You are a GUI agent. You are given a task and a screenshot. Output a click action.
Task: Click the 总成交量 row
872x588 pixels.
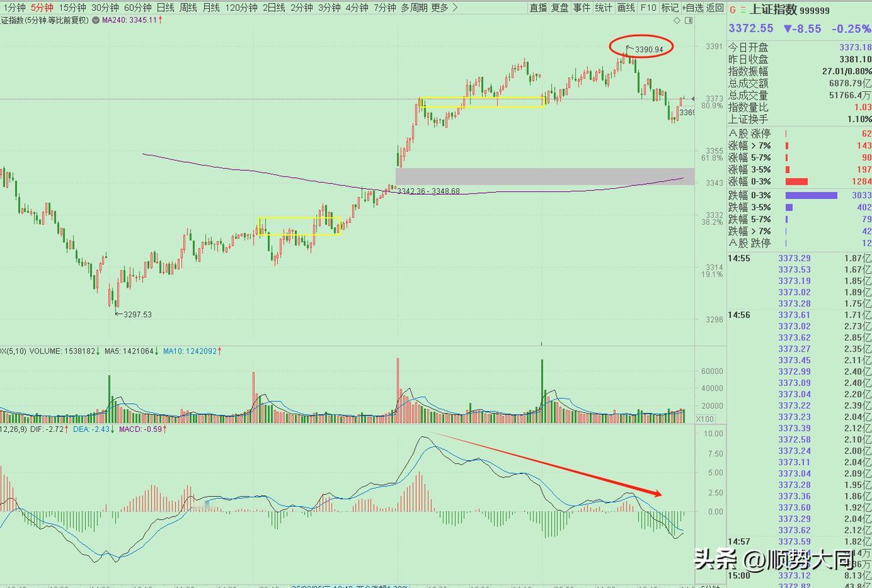pyautogui.click(x=800, y=95)
